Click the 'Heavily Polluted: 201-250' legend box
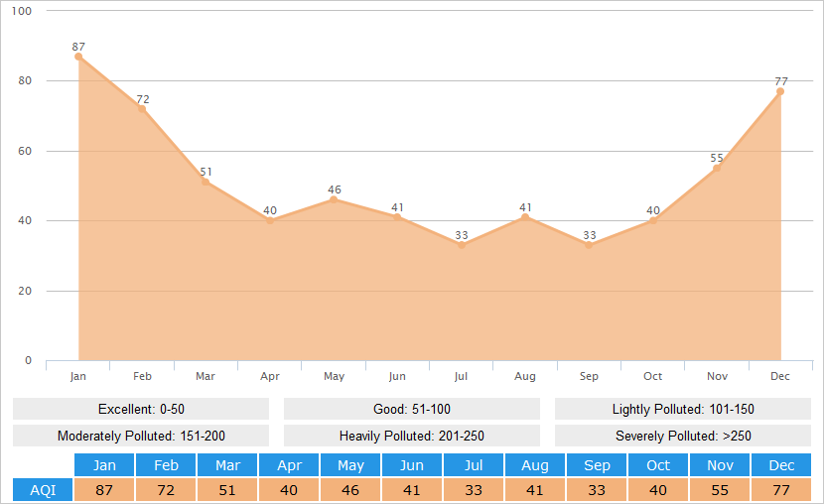The width and height of the screenshot is (824, 504). pos(412,436)
